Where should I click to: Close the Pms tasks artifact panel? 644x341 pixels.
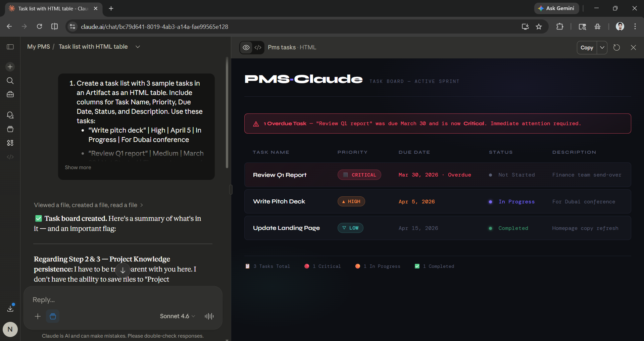point(633,48)
